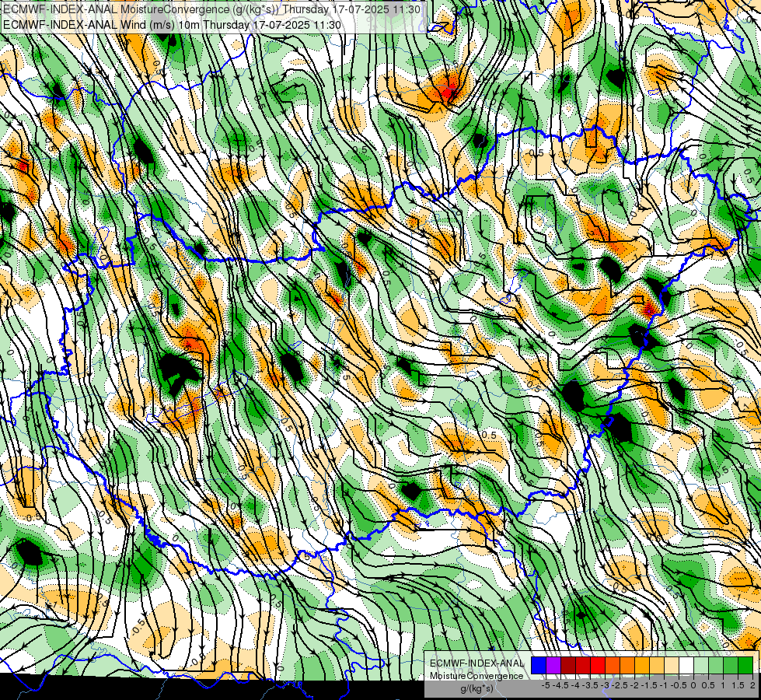Click the '-3' tick label on legend scale
This screenshot has width=761, height=700.
(606, 685)
